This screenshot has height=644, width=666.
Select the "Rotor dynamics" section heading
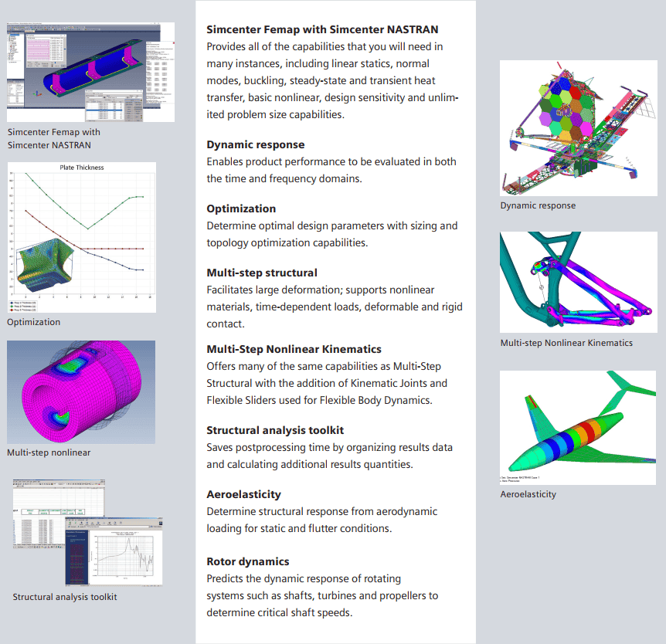click(x=247, y=561)
